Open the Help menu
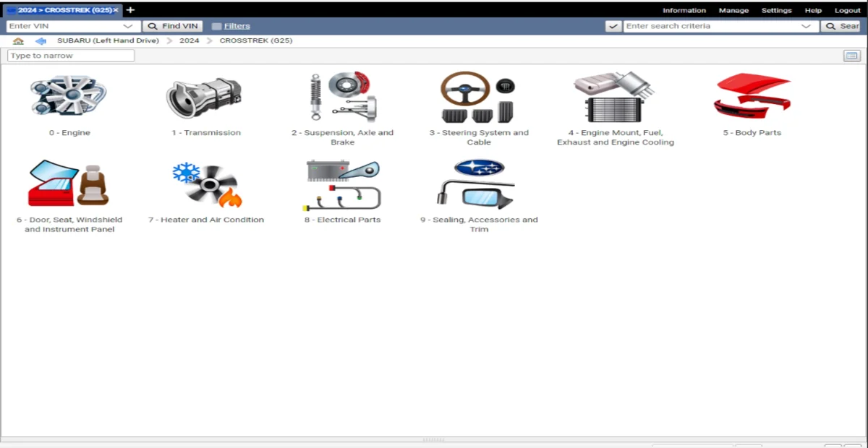 point(813,10)
